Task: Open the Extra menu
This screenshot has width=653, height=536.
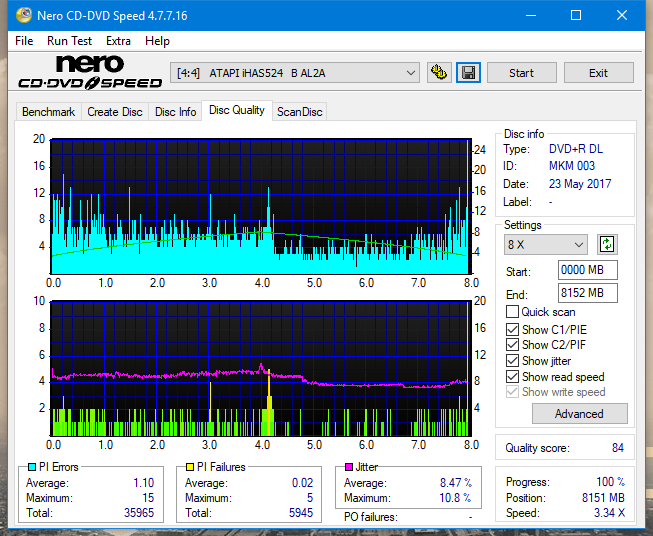Action: point(118,41)
